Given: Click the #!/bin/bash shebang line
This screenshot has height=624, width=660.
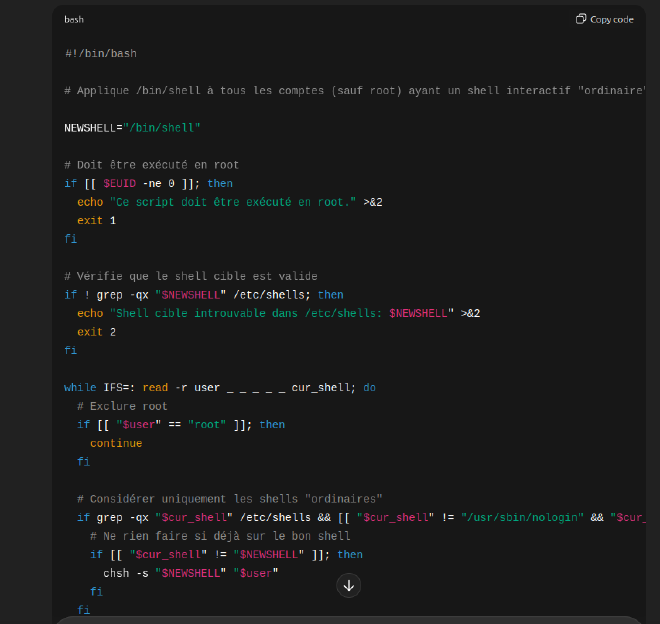Looking at the screenshot, I should [100, 53].
